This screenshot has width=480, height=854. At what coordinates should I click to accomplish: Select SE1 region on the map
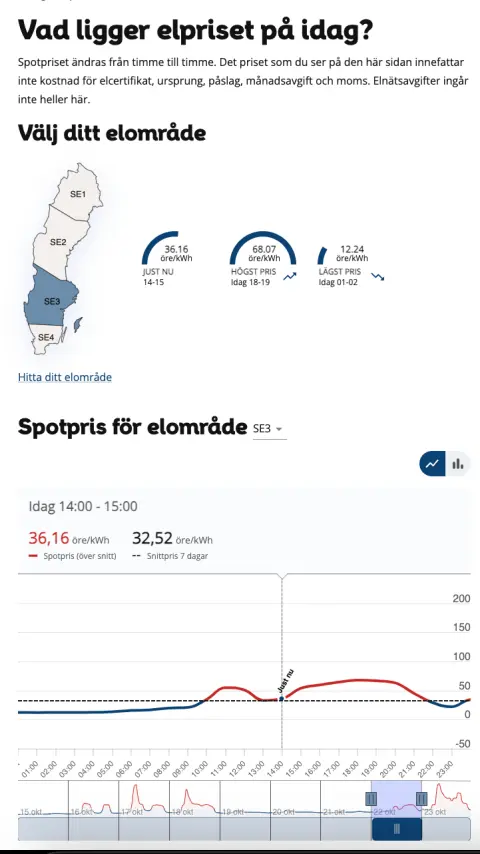point(77,193)
